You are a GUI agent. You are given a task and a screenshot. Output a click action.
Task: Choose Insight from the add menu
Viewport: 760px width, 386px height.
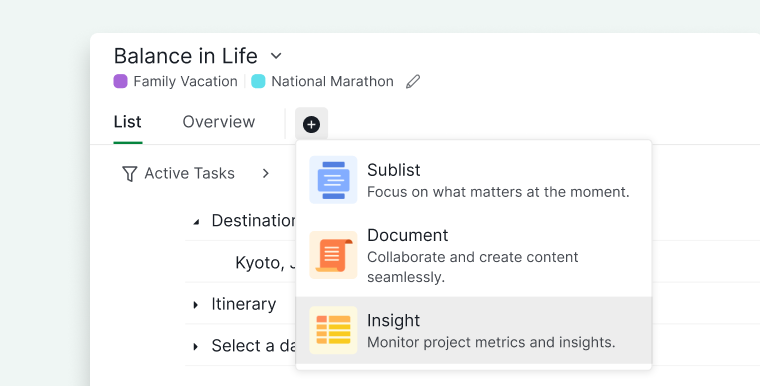[474, 330]
